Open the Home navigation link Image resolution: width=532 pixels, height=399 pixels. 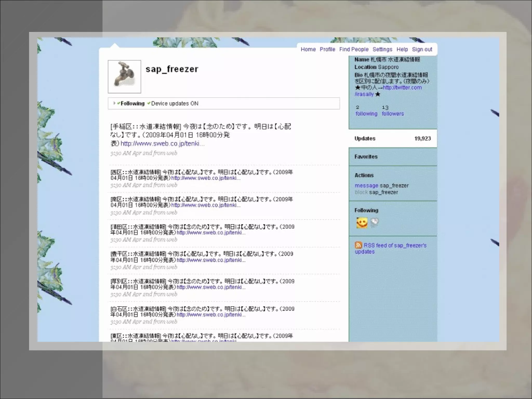[x=308, y=49]
